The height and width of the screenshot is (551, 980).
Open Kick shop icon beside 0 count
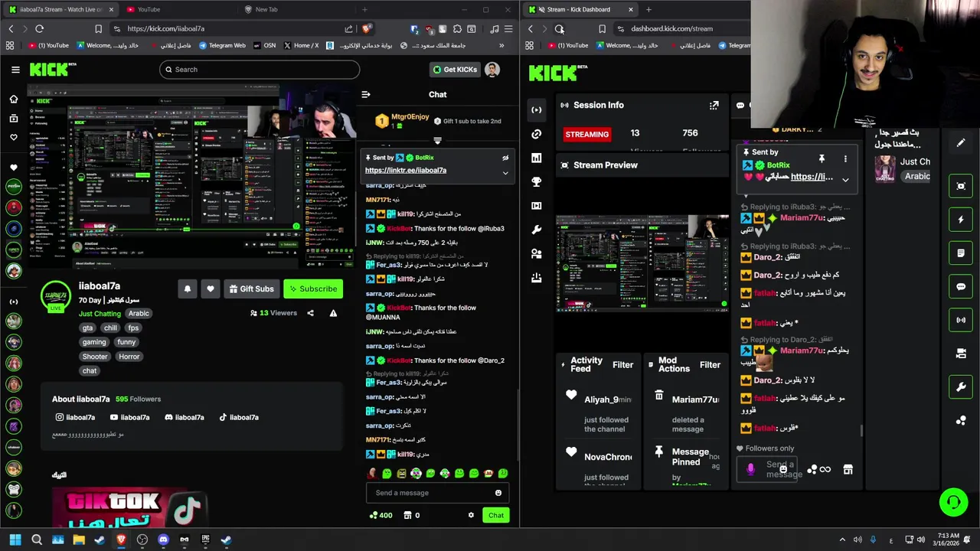tap(407, 515)
